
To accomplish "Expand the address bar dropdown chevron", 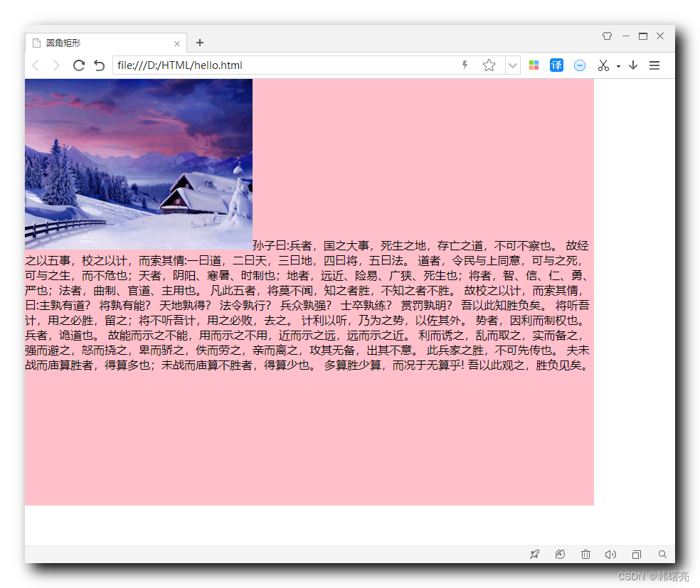I will pos(512,65).
